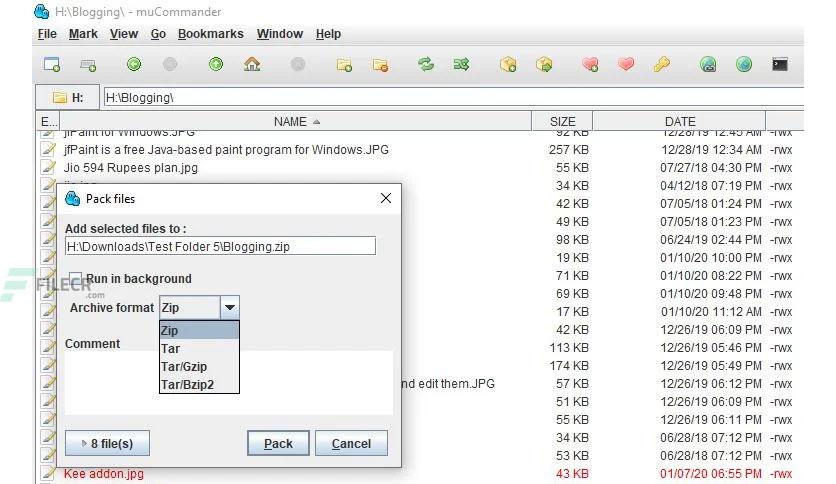Click the date 07/27/18 04:30 PM
The height and width of the screenshot is (484, 836).
click(711, 168)
